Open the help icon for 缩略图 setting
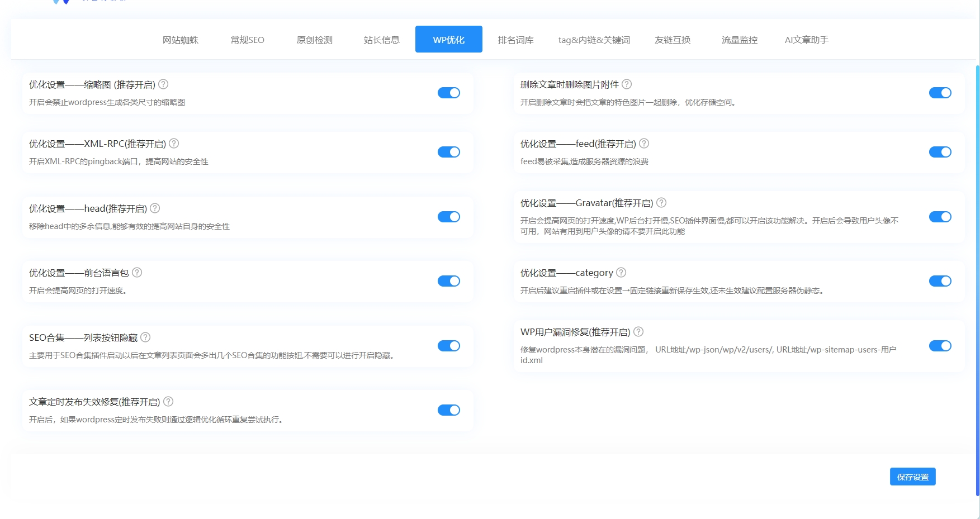The height and width of the screenshot is (519, 980). click(163, 84)
